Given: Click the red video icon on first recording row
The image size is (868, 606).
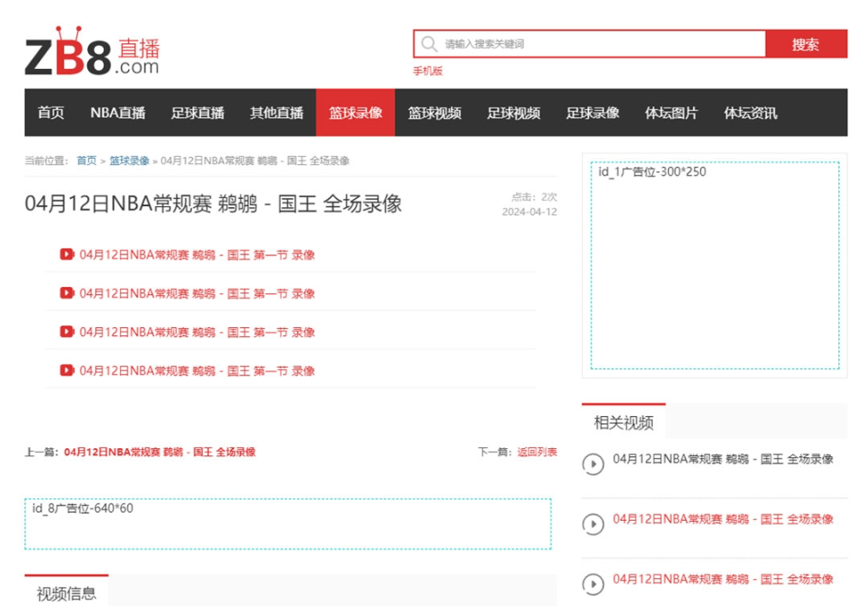Looking at the screenshot, I should [x=67, y=255].
